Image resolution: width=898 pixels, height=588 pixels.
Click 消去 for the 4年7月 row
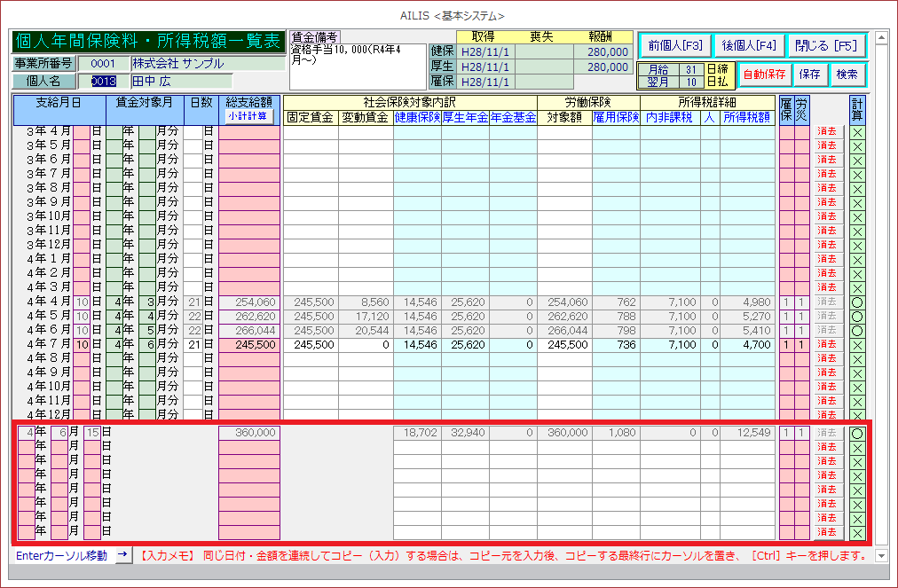coord(827,344)
